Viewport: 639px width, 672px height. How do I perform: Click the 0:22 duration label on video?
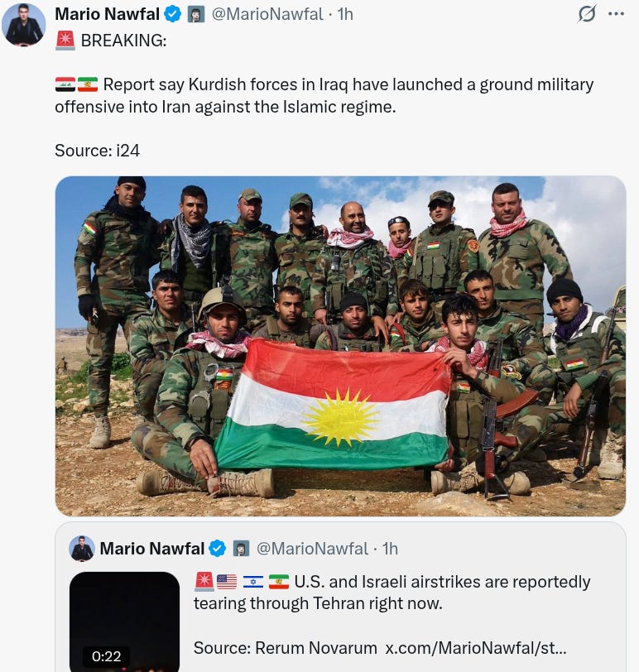coord(106,656)
